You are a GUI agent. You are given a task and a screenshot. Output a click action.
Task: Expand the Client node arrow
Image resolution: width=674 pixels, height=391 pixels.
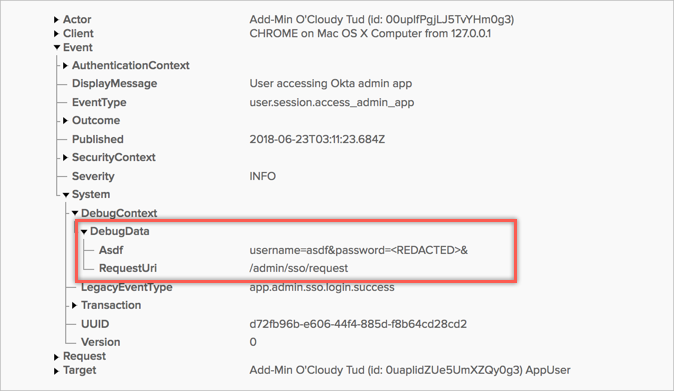pos(56,34)
